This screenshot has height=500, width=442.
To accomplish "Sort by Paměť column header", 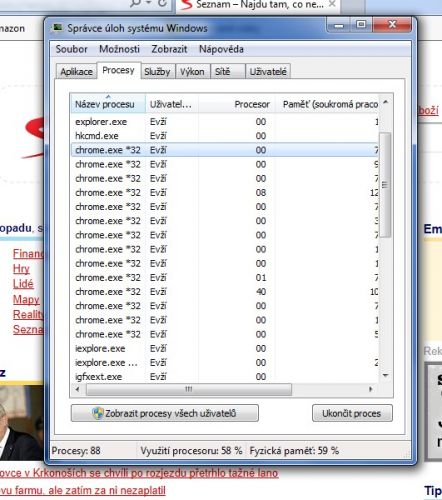I will (327, 104).
